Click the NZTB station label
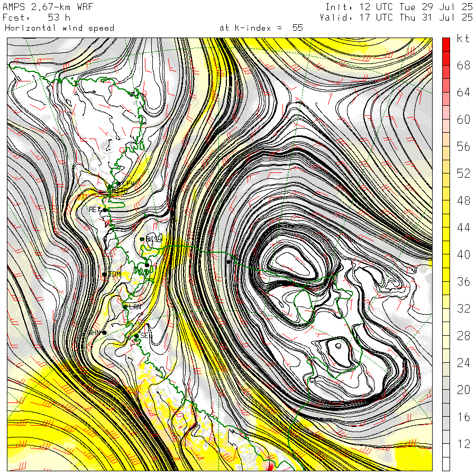Screen dimensions: 476x476 click(x=120, y=191)
